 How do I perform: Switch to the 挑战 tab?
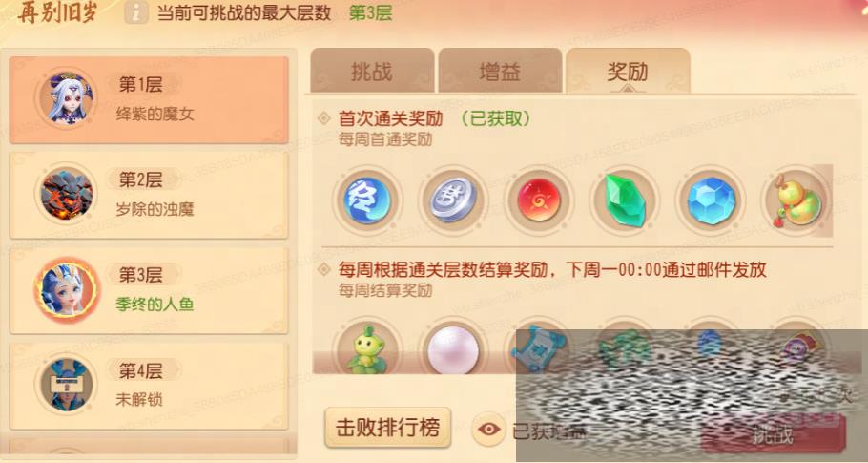click(x=372, y=71)
